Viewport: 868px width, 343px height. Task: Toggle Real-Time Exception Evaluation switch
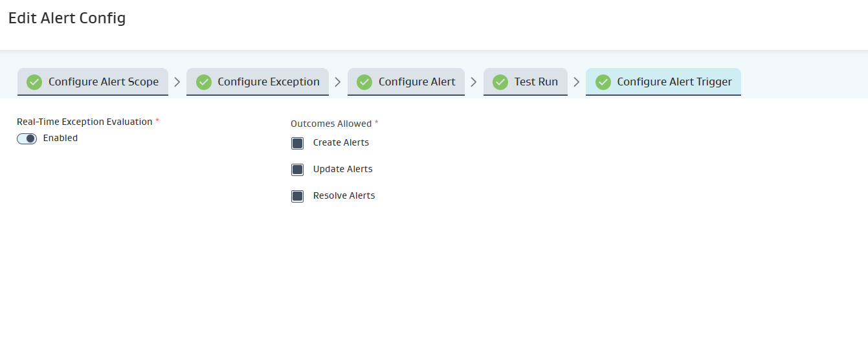[27, 138]
